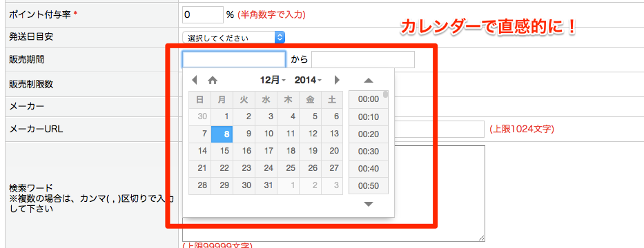Go to previous month in calendar
The image size is (644, 248).
[195, 80]
